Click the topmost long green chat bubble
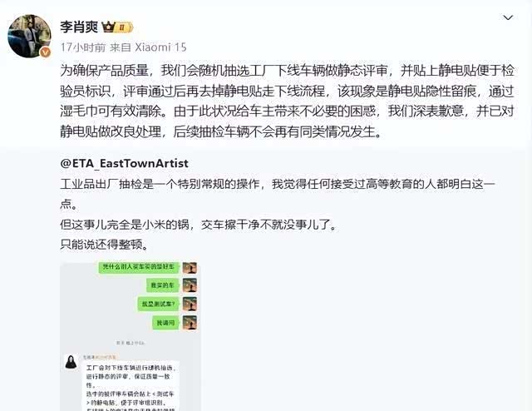The height and width of the screenshot is (411, 532). (139, 267)
